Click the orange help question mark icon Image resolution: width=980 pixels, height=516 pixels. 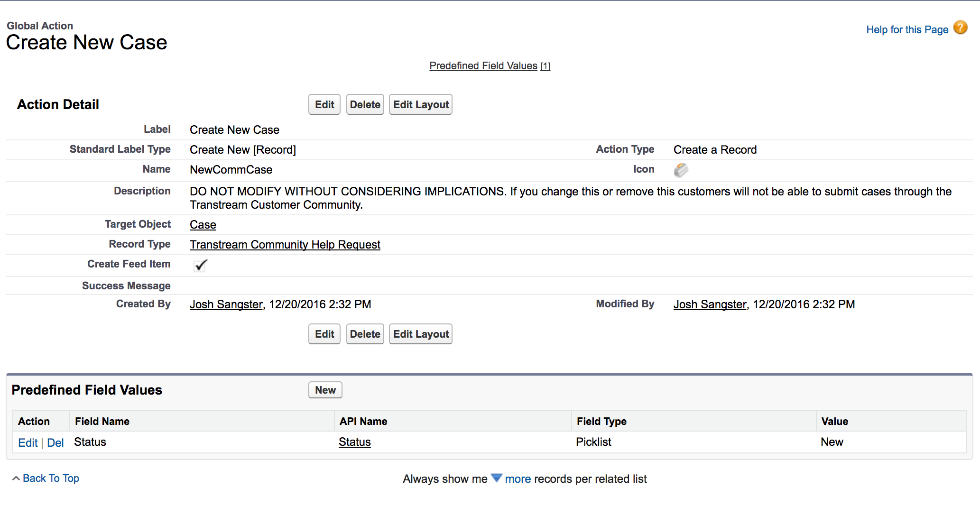(960, 28)
